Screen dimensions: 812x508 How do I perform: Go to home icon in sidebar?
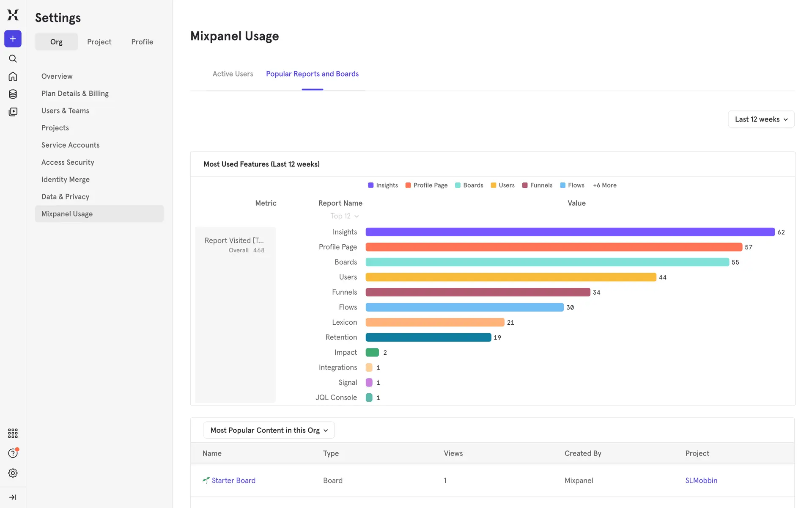tap(13, 77)
